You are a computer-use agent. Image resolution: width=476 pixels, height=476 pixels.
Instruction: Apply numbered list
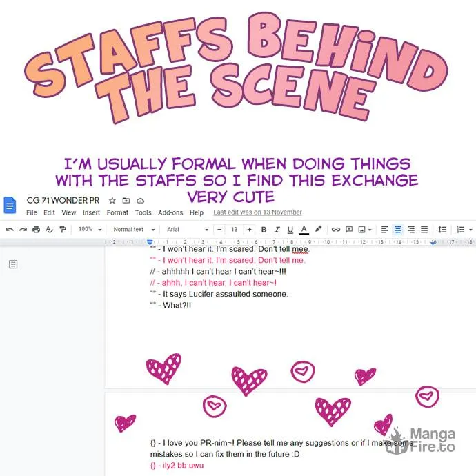pos(461,230)
